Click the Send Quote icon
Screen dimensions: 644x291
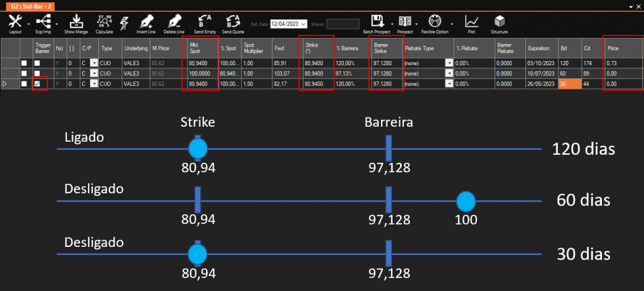pyautogui.click(x=233, y=23)
